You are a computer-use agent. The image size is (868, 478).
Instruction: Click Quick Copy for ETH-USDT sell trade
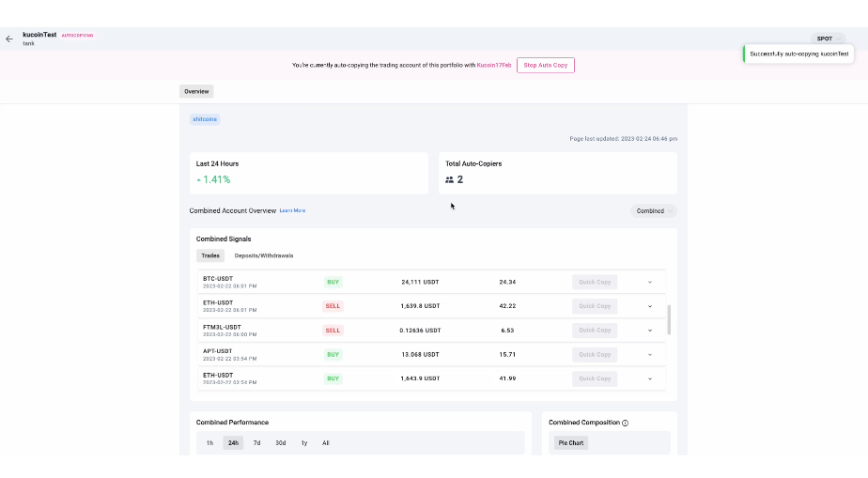point(595,306)
